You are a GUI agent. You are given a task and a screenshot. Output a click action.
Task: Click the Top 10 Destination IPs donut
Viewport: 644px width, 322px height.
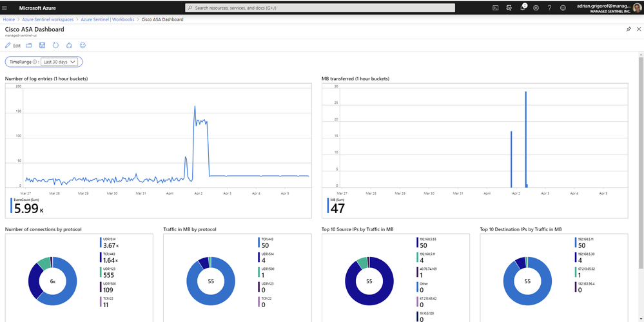[x=527, y=281]
